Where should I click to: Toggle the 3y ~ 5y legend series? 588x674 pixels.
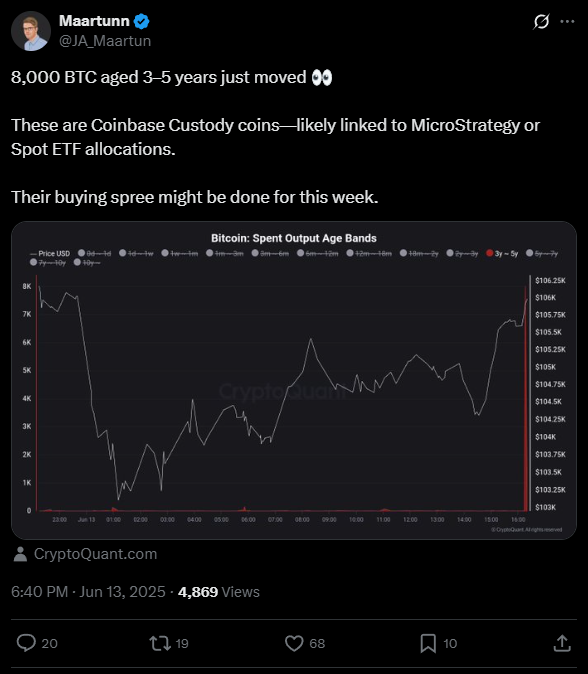pos(502,253)
